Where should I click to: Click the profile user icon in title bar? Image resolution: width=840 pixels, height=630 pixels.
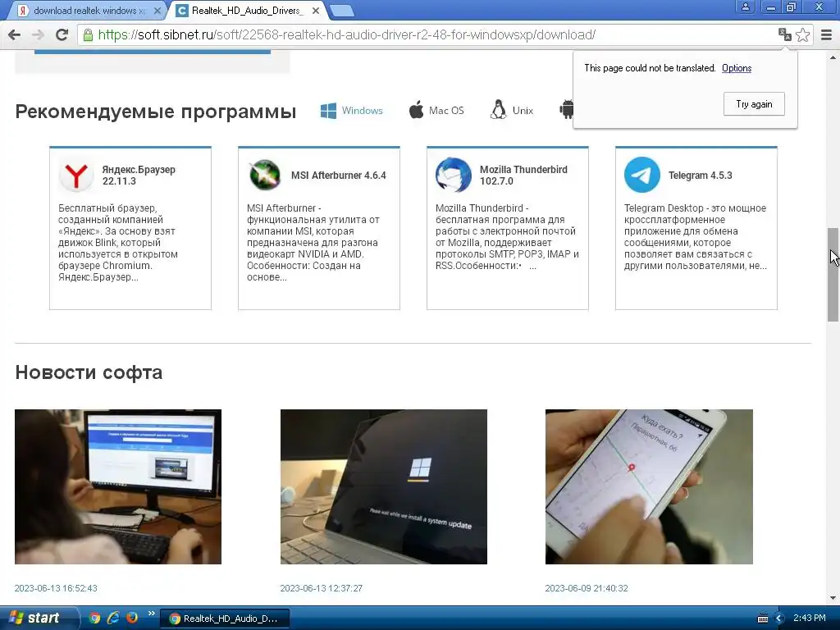coord(745,7)
